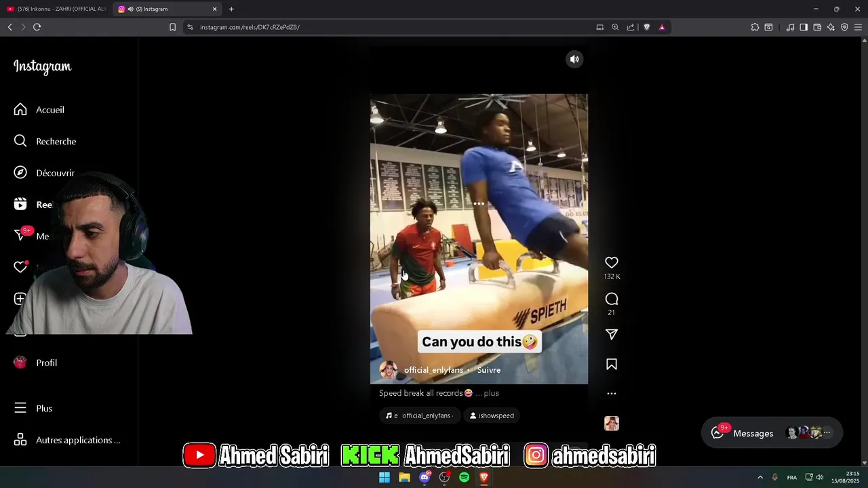
Task: Open the browser main menu
Action: pos(858,27)
